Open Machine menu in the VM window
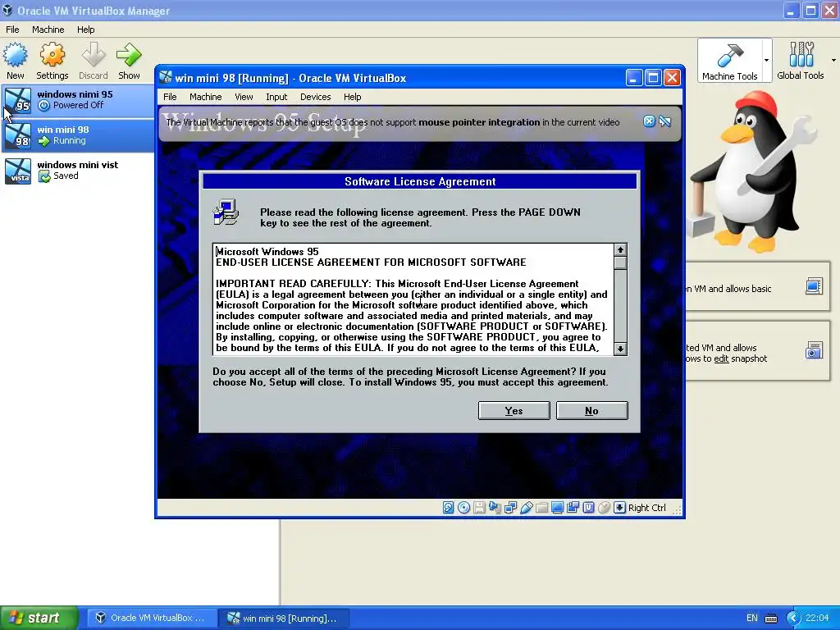Viewport: 840px width, 630px height. click(206, 97)
